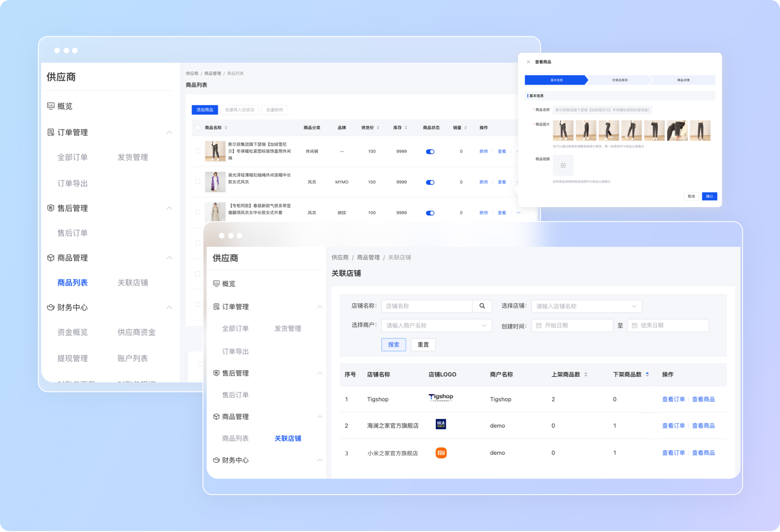Click the sort icon next to 上架商品数
The image size is (780, 532).
586,374
